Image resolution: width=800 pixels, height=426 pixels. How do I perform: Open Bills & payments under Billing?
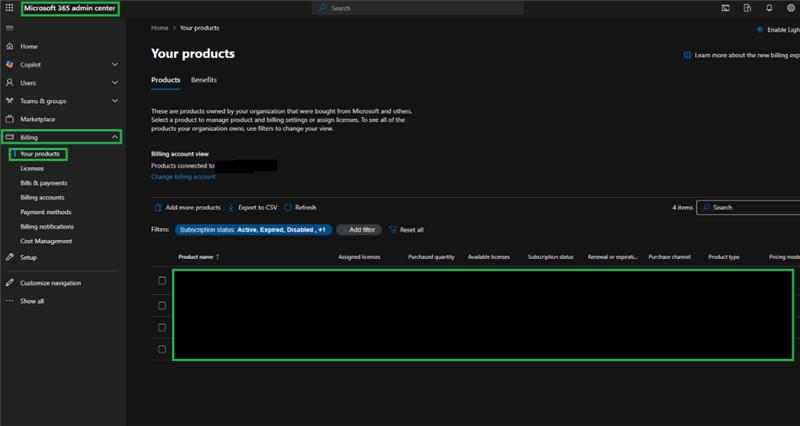click(43, 183)
